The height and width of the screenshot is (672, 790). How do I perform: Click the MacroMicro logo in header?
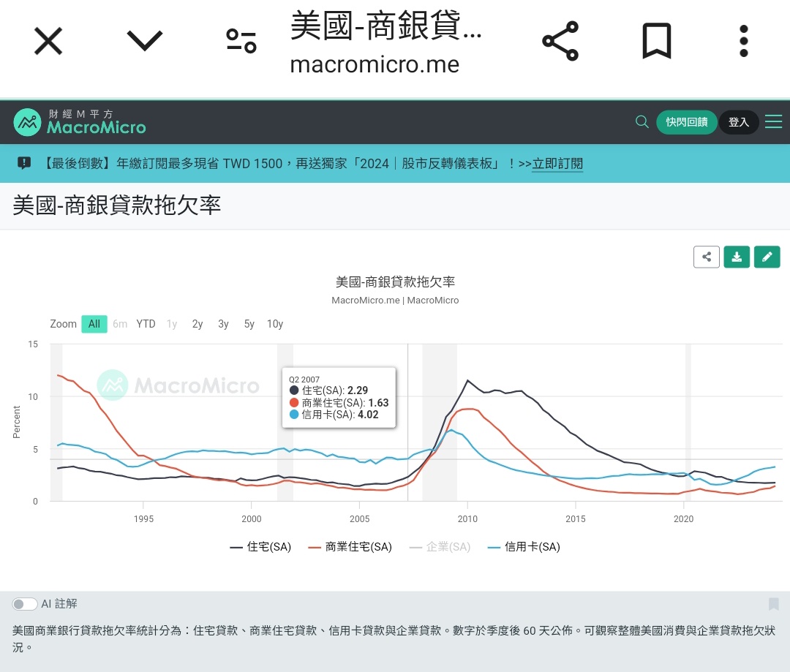click(x=80, y=122)
